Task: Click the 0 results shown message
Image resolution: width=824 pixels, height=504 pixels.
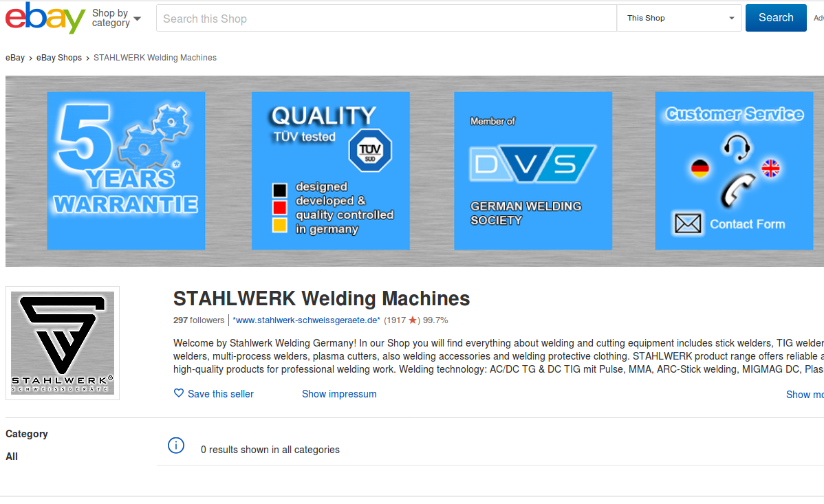Action: [270, 450]
